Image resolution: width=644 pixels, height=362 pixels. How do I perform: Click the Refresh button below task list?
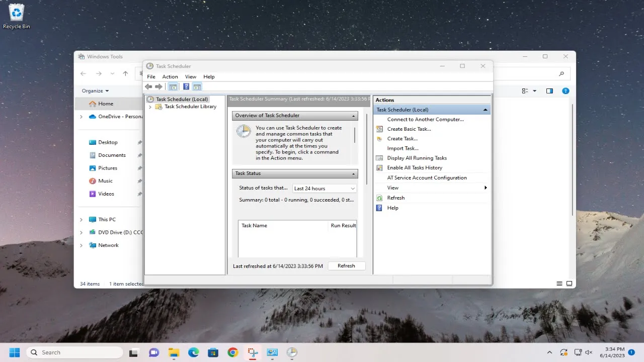(346, 266)
